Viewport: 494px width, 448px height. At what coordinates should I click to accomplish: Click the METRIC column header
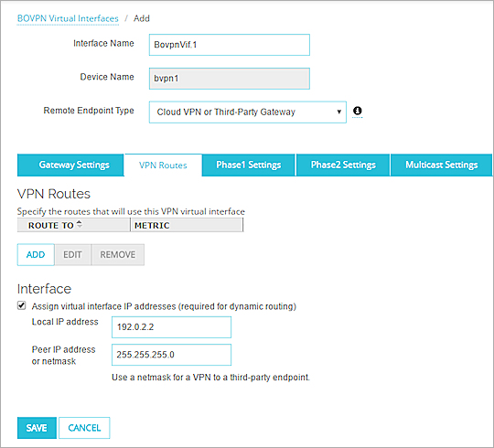[187, 225]
